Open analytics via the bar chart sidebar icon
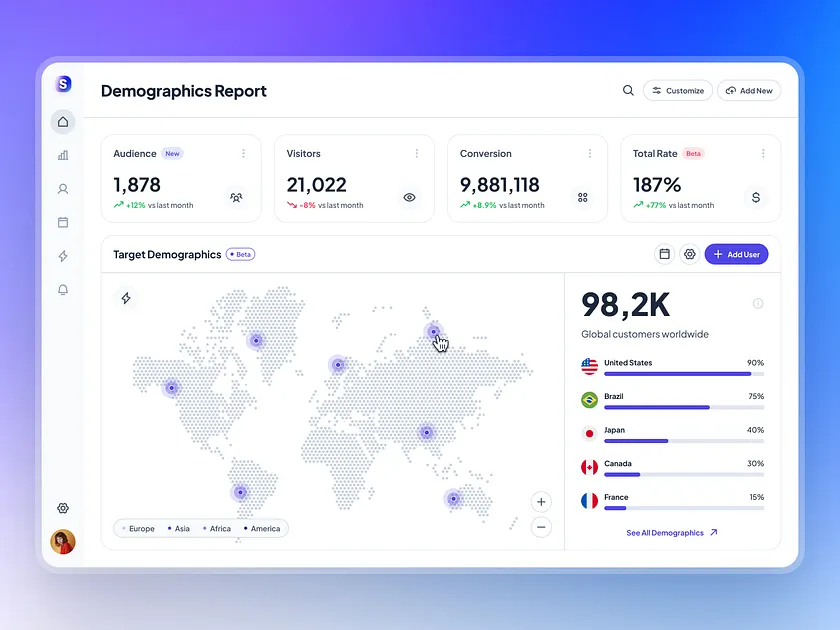This screenshot has height=630, width=840. click(63, 155)
